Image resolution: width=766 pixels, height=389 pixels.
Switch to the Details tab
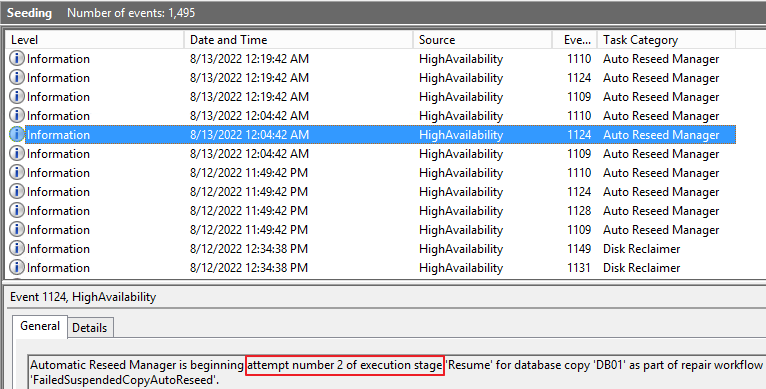89,328
